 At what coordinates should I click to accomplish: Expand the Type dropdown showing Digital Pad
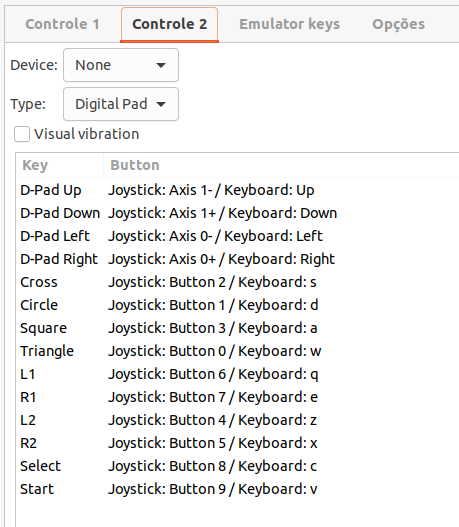(121, 104)
